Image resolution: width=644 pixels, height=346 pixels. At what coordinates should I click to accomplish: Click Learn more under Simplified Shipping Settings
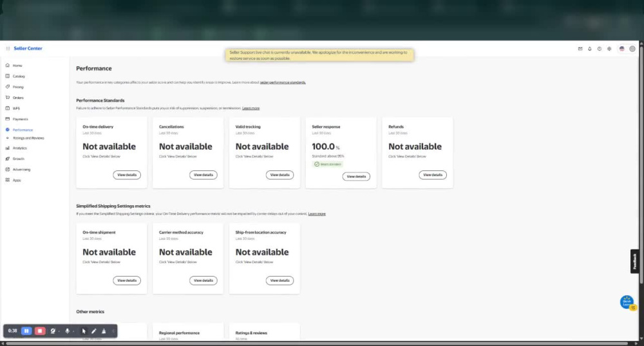click(x=317, y=214)
